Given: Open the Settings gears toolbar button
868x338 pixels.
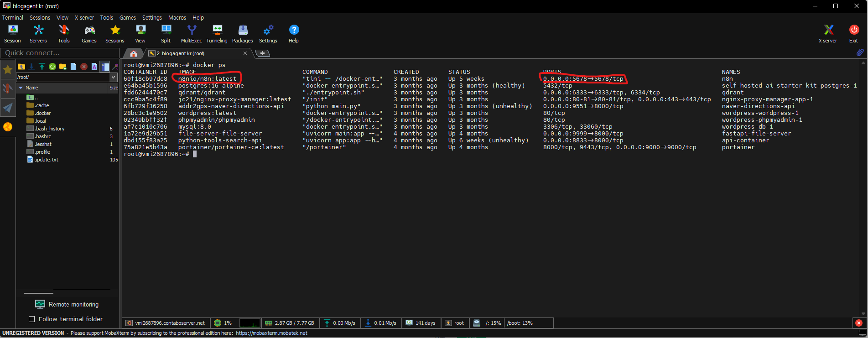Looking at the screenshot, I should click(268, 34).
